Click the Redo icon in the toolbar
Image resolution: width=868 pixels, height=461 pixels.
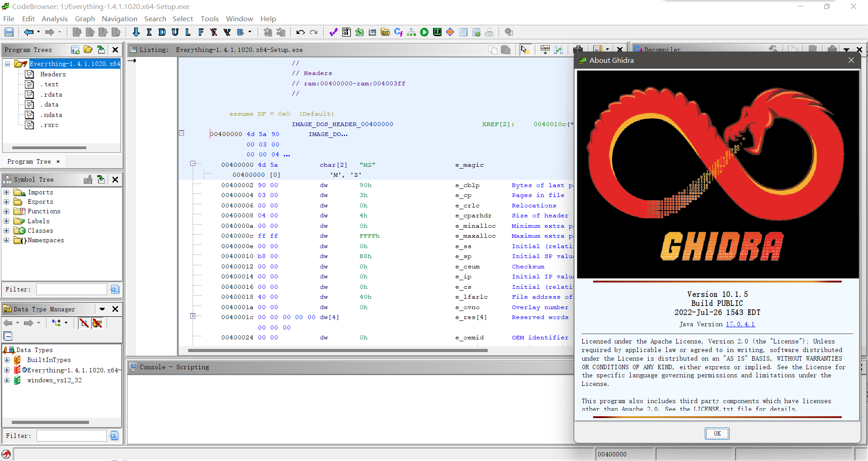coord(314,32)
